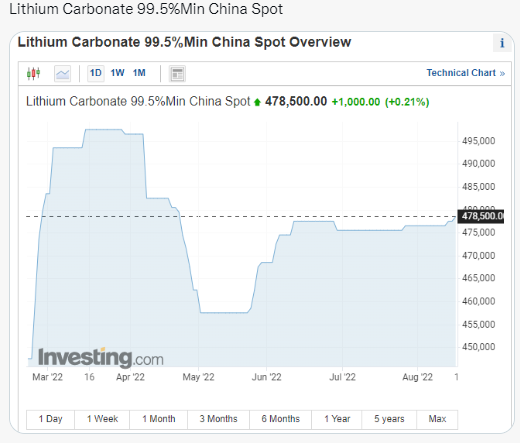Image resolution: width=520 pixels, height=443 pixels.
Task: Click the green up arrow indicator
Action: (x=257, y=102)
